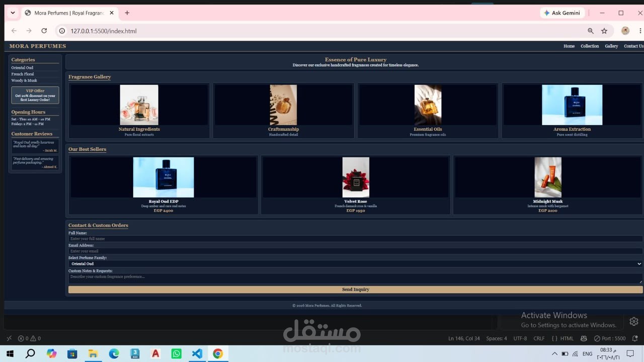Go to the Home navigation link

(569, 46)
